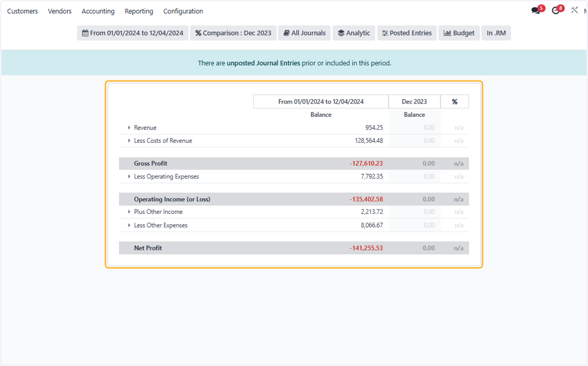Open the date range filter From 01/01/2024
The width and height of the screenshot is (588, 366).
click(133, 33)
